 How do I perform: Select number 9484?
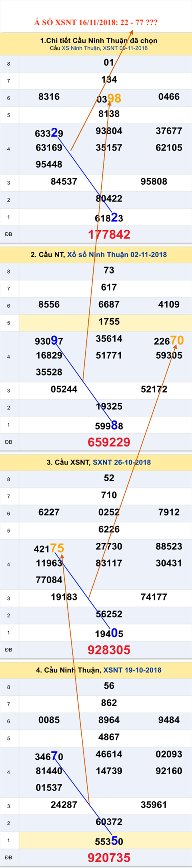pyautogui.click(x=169, y=720)
